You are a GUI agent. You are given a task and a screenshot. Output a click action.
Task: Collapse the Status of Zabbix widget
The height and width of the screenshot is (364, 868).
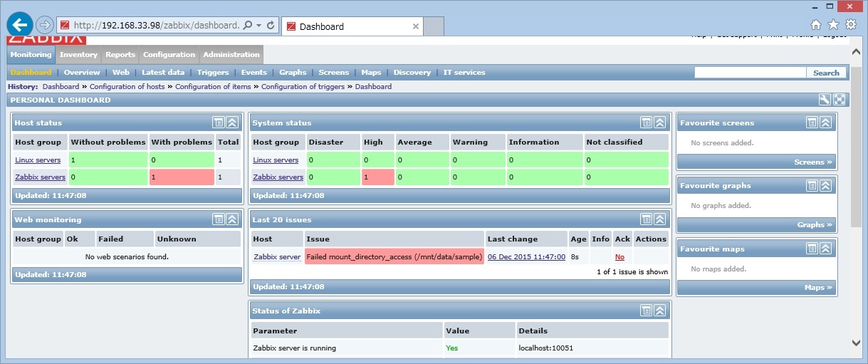click(659, 311)
